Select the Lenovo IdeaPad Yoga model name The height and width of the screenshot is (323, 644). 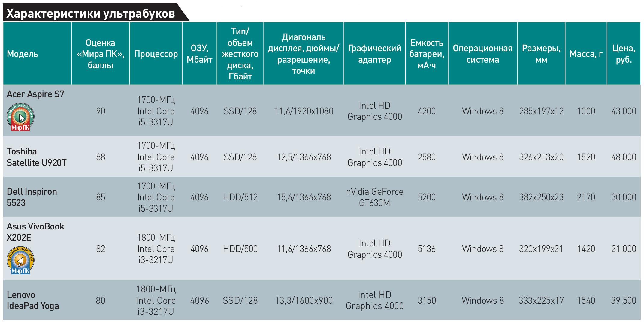tap(33, 300)
